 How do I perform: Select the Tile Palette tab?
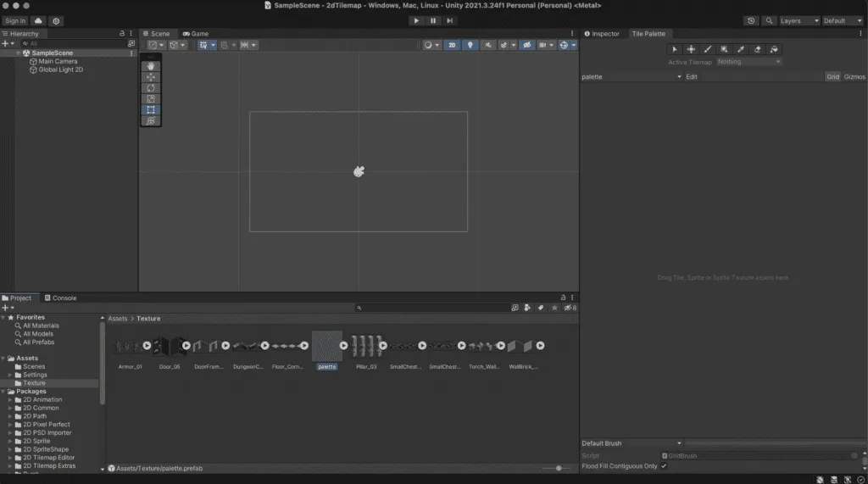[648, 34]
